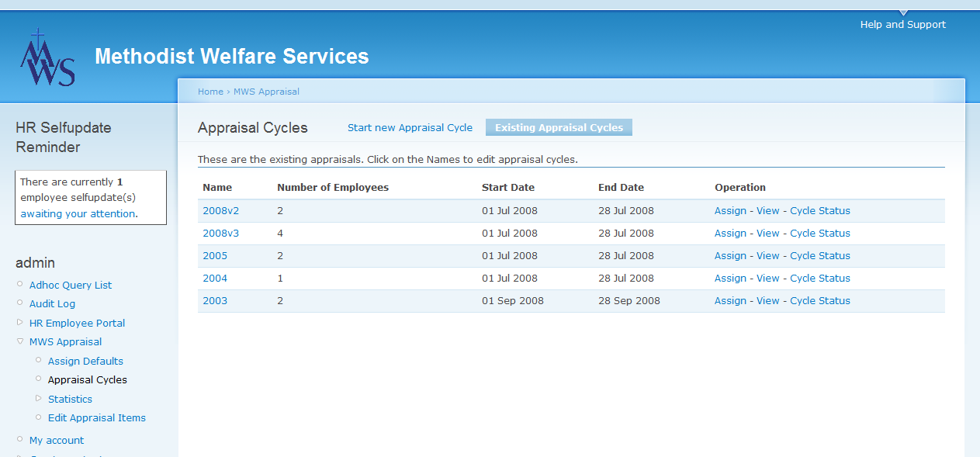
Task: Click end date 28 Sep 2008
Action: click(629, 300)
